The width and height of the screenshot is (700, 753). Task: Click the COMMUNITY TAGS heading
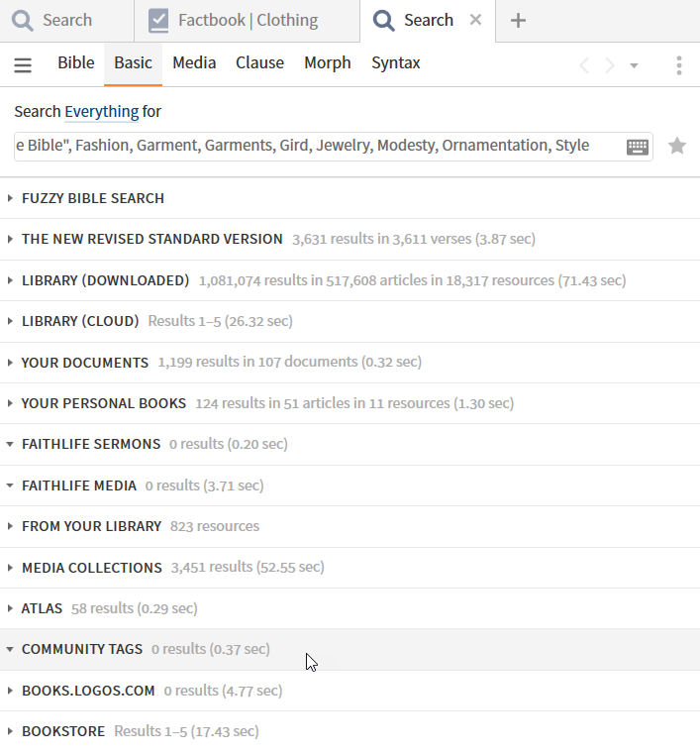coord(82,649)
